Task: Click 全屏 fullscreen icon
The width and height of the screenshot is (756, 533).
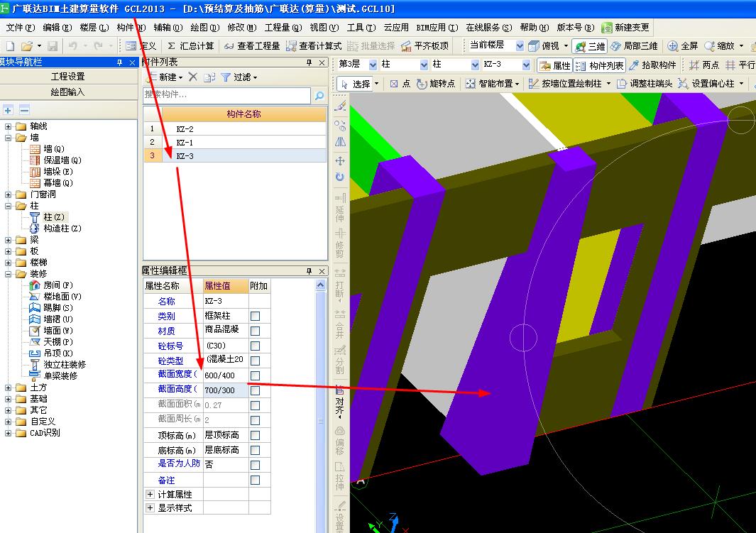Action: (x=683, y=46)
